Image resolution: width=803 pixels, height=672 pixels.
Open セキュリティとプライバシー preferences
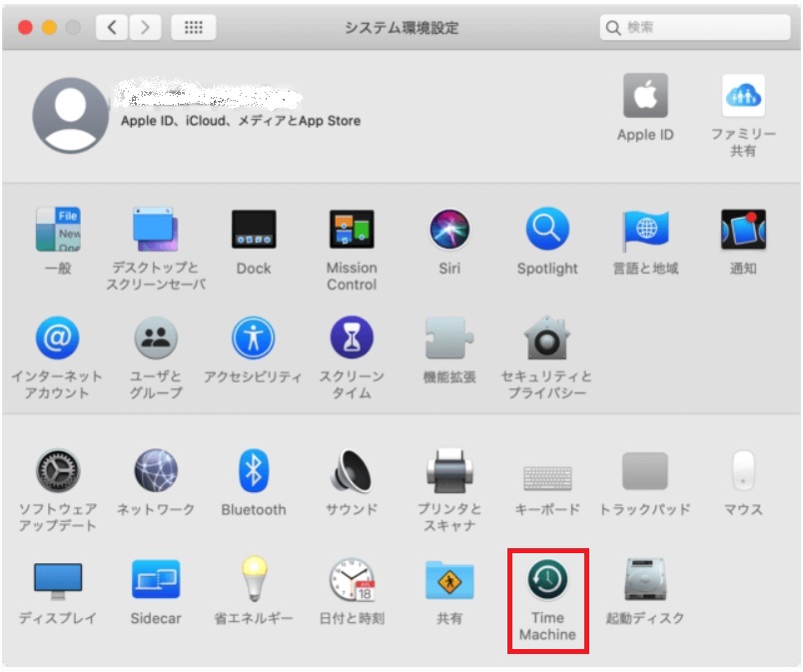(x=547, y=337)
